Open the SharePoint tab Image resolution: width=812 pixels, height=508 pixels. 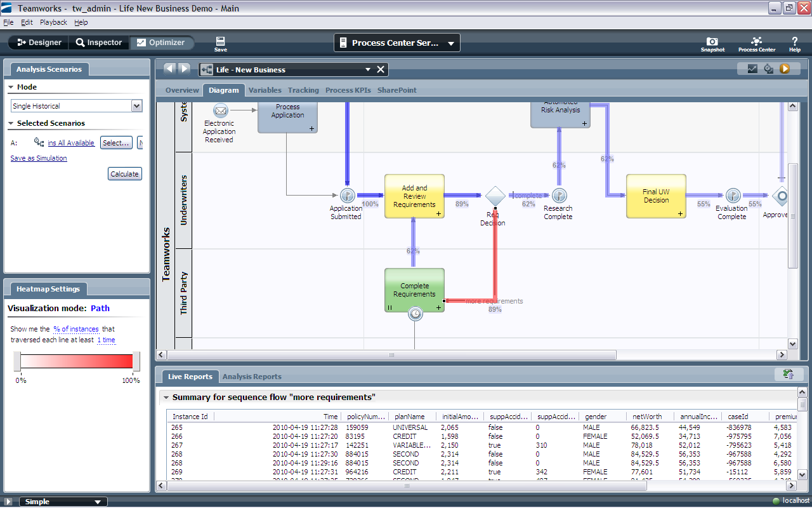tap(396, 90)
